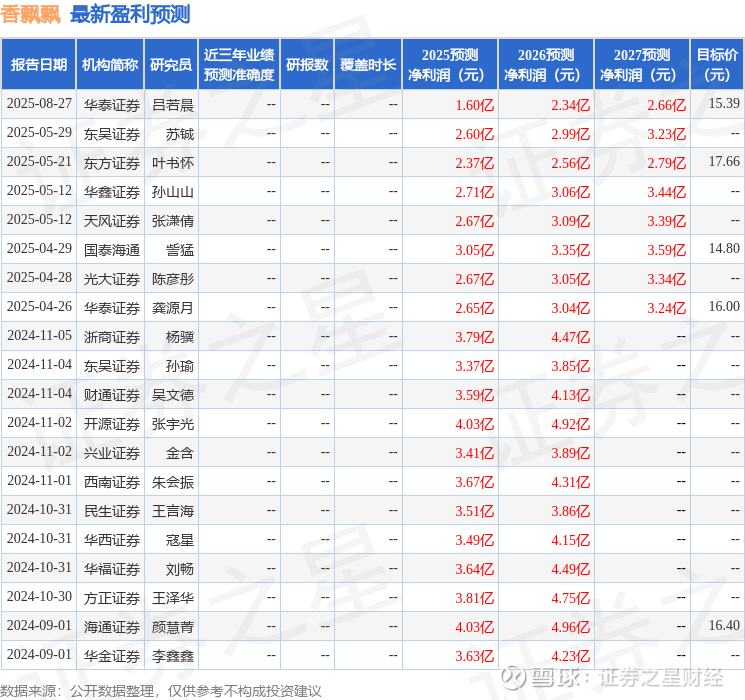Select researcher 叶书怀 cell
745x700 pixels.
(x=173, y=163)
